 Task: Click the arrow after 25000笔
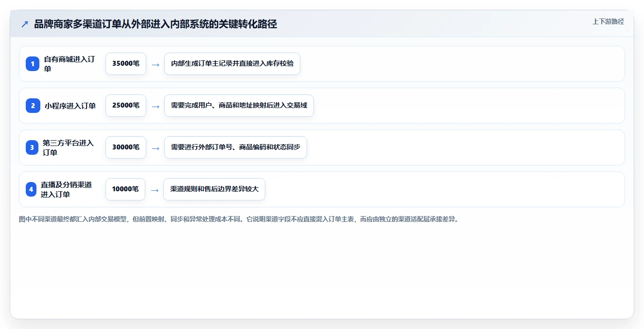pyautogui.click(x=155, y=106)
